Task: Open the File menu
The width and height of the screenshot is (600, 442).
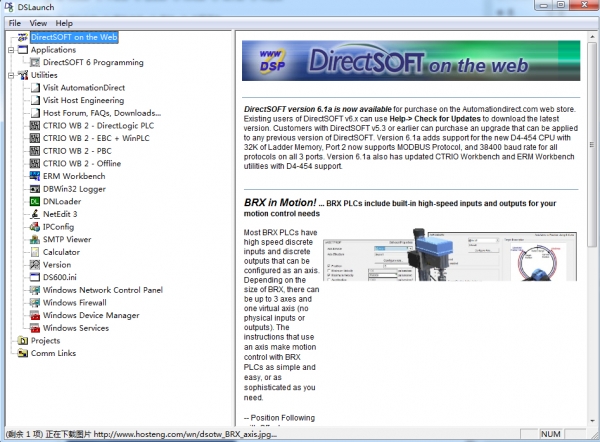Action: [x=15, y=23]
